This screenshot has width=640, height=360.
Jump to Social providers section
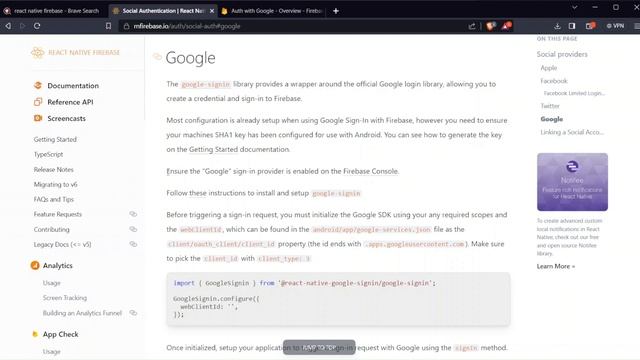(562, 54)
